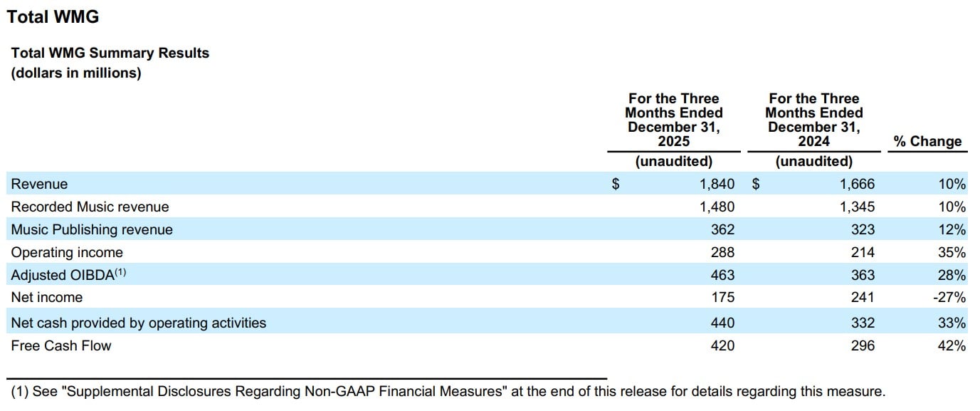Click the Non-GAAP Financial Measures footnote text
The height and width of the screenshot is (411, 980).
pos(448,391)
